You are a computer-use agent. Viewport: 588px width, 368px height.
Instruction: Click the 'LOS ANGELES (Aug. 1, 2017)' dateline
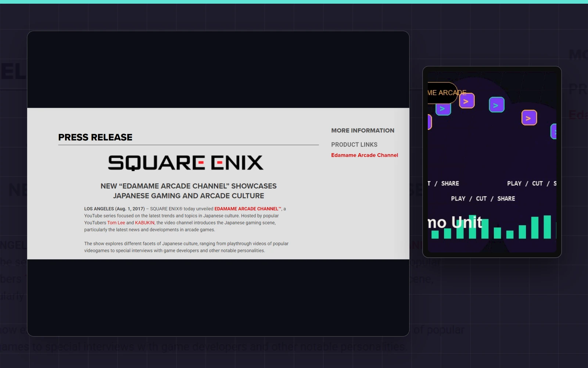pos(114,209)
